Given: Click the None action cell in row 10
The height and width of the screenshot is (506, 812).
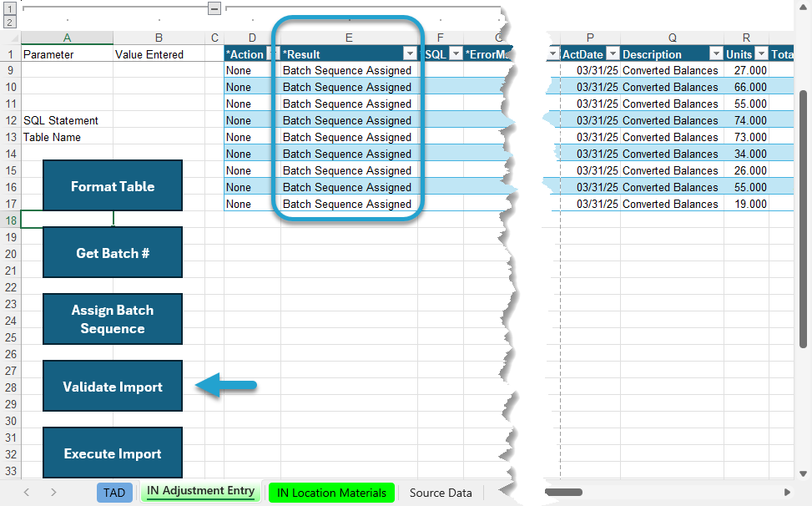Looking at the screenshot, I should (252, 87).
